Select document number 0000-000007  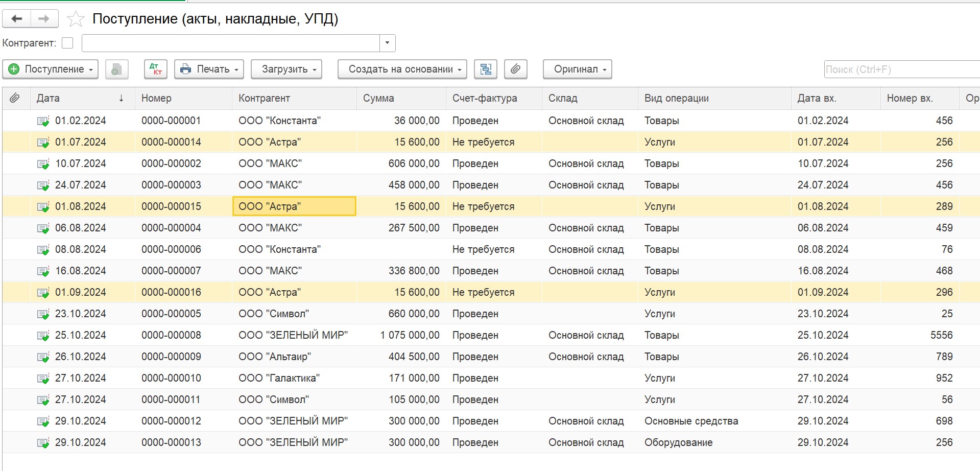171,271
